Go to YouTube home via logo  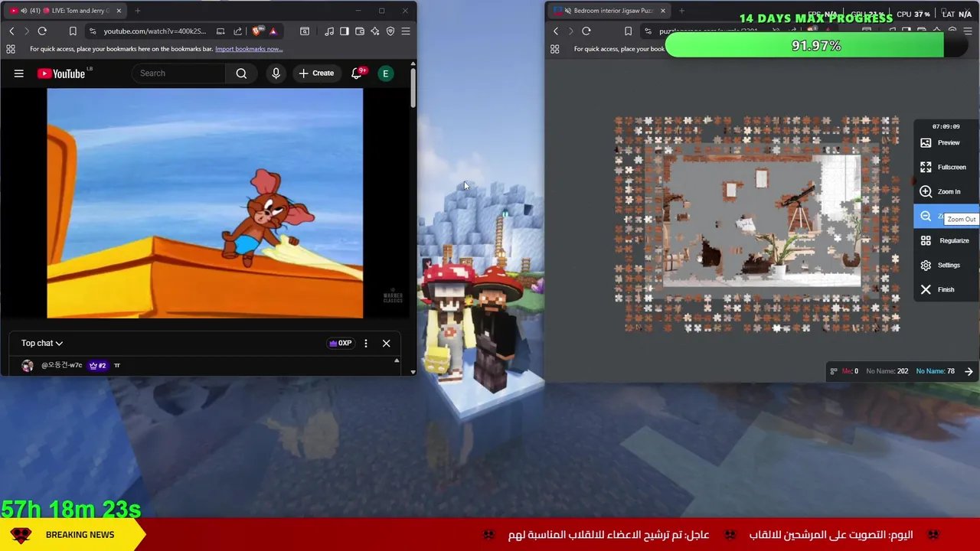click(x=61, y=73)
